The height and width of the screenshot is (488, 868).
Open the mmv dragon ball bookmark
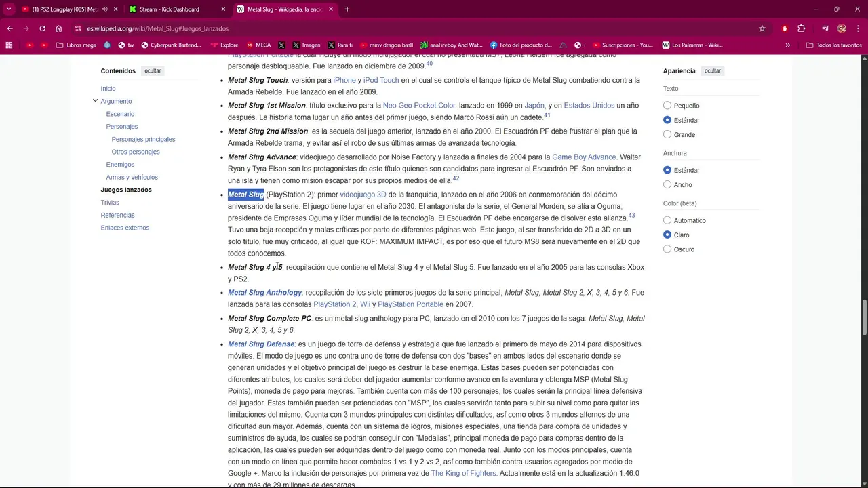point(386,45)
